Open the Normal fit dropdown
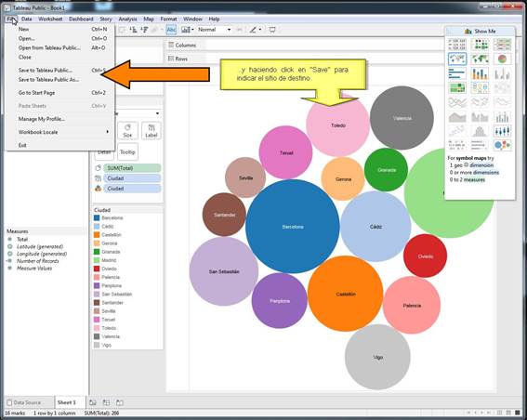The width and height of the screenshot is (527, 420). pos(214,30)
